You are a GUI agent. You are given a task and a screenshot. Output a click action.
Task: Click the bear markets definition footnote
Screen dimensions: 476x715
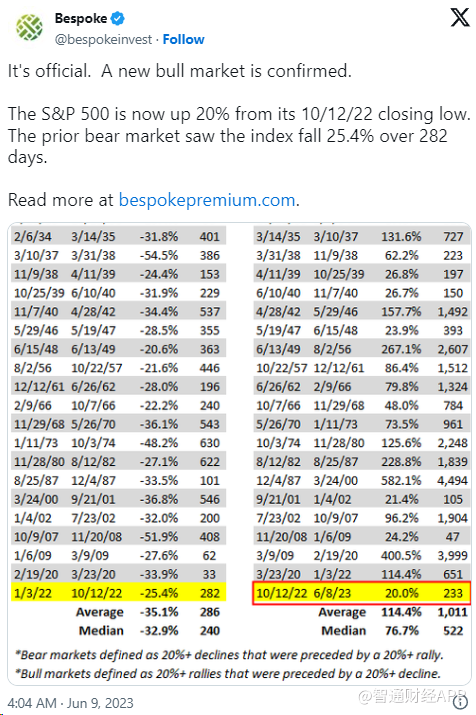coord(229,655)
